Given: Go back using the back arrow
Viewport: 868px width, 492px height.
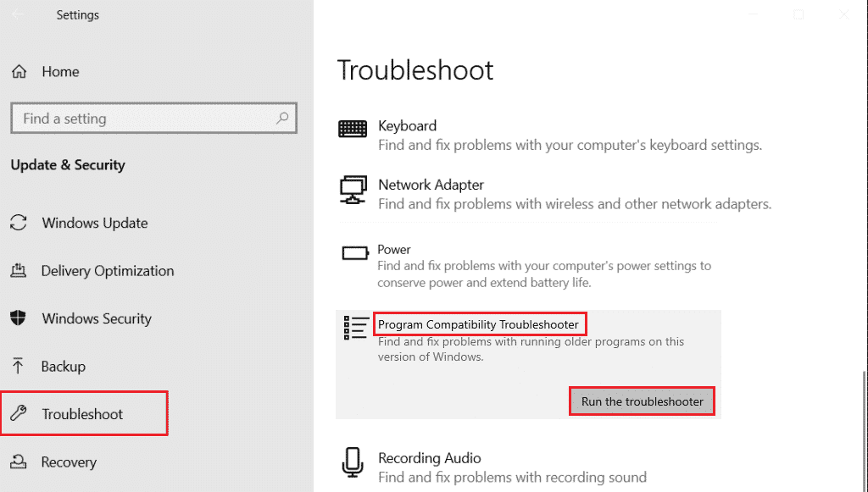Looking at the screenshot, I should (x=18, y=15).
